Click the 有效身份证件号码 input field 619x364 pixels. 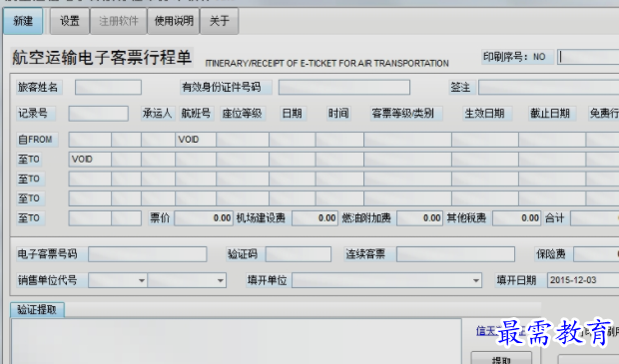click(x=344, y=87)
